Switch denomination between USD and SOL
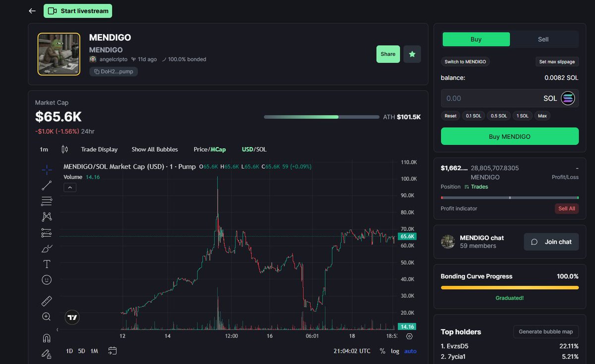This screenshot has width=595, height=364. coord(254,149)
